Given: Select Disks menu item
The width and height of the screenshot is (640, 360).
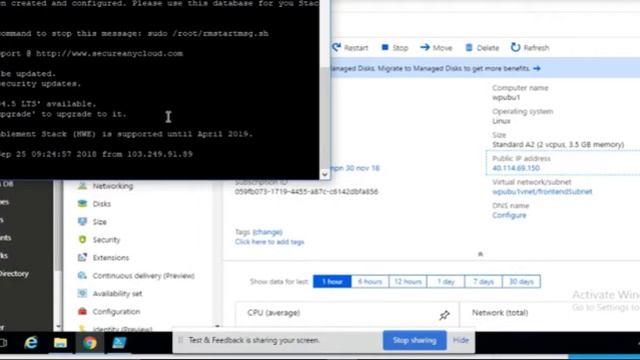Looking at the screenshot, I should point(102,204).
